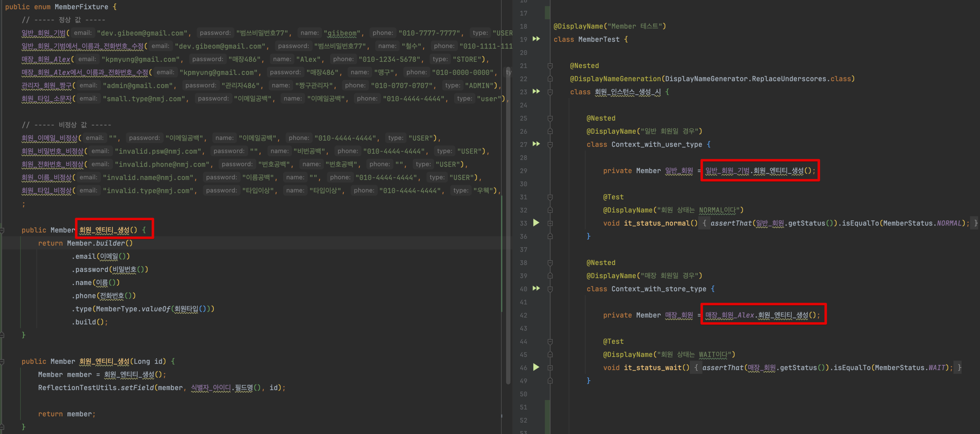Screen dimensions: 980x434
Task: Click the left editor vertical scrollbar
Action: (x=508, y=228)
